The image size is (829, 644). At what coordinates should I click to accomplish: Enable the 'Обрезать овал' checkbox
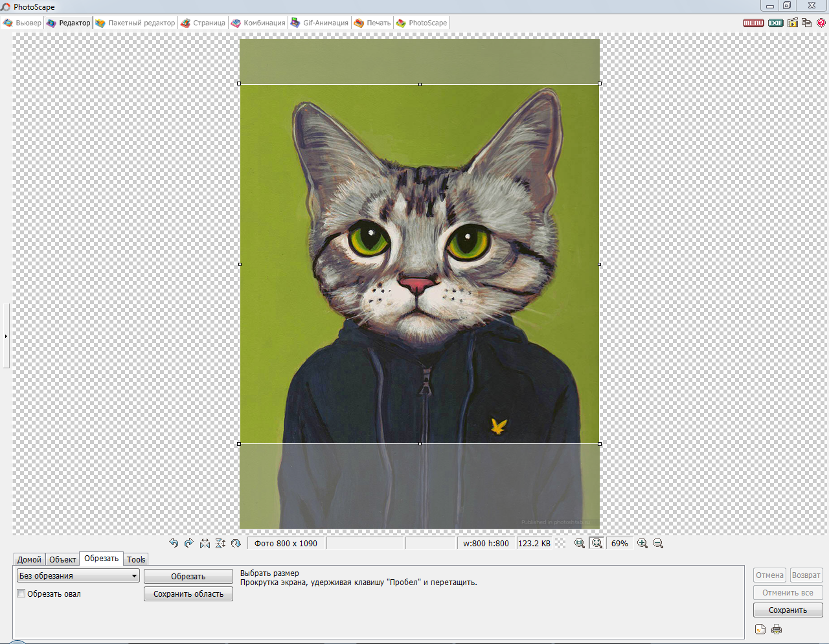click(21, 594)
